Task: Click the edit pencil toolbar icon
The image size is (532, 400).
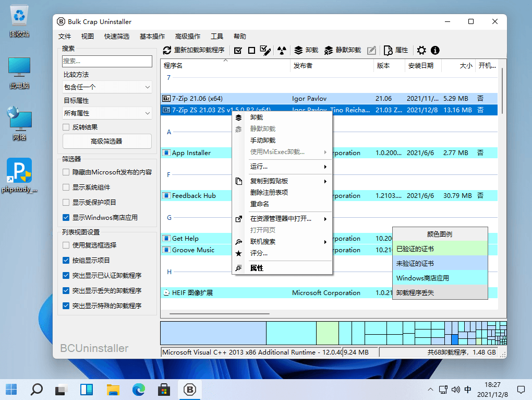Action: 371,50
